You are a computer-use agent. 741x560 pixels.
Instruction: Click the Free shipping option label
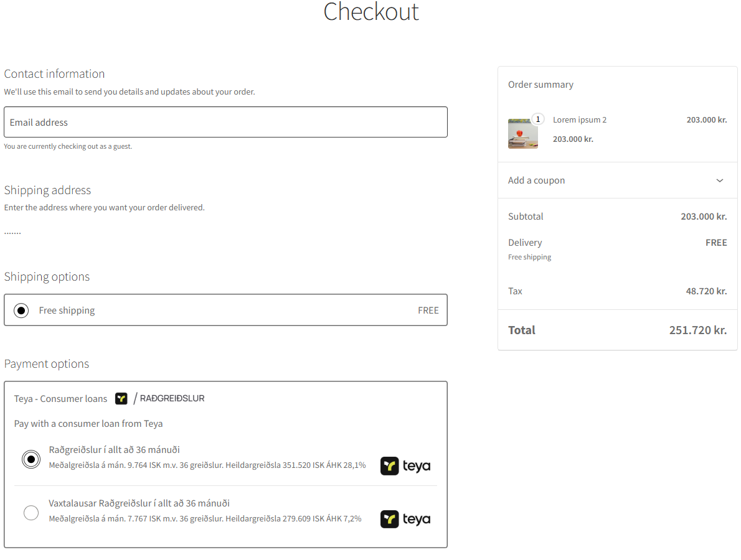click(67, 310)
